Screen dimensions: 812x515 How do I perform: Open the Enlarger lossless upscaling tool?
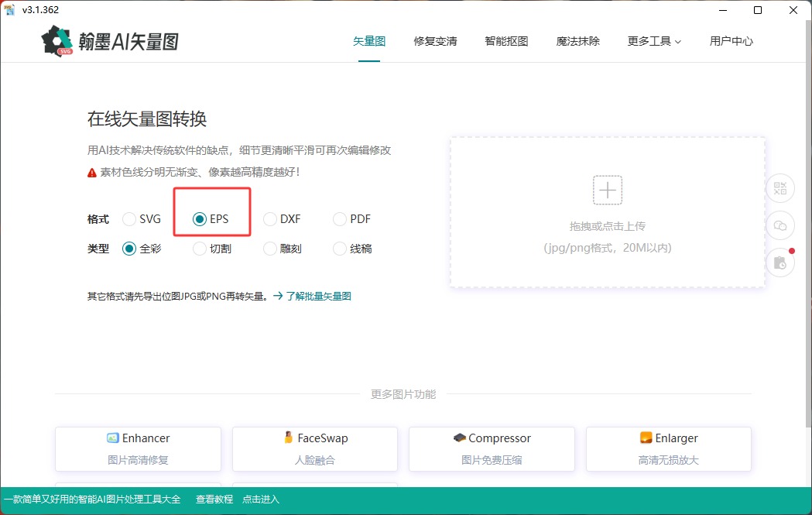point(668,449)
